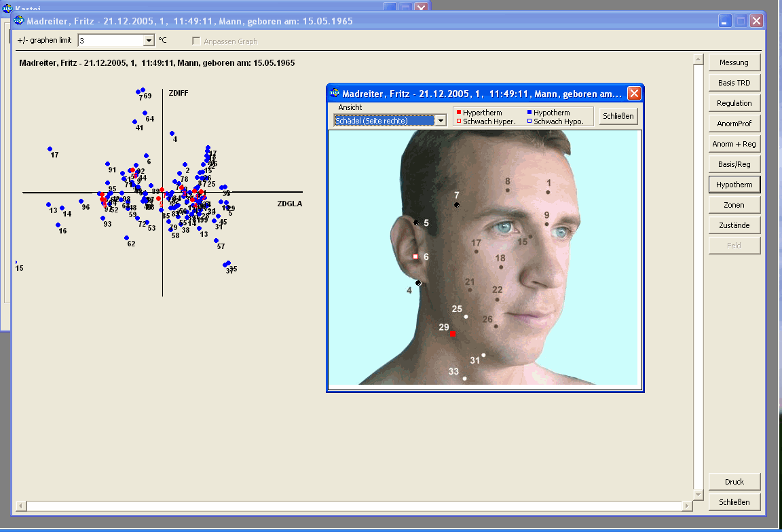Click the weak hypertherm marker at point 6
This screenshot has height=532, width=782.
coord(415,256)
